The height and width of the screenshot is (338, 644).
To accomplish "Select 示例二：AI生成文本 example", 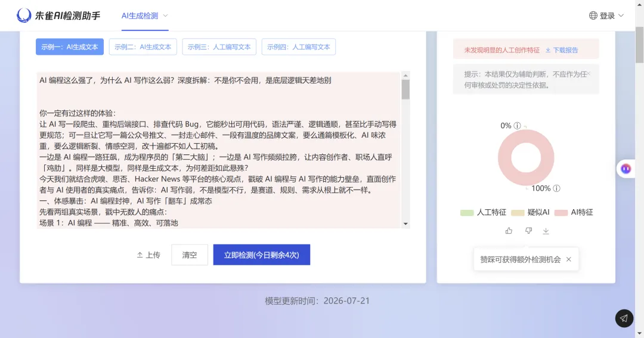I will click(x=143, y=47).
